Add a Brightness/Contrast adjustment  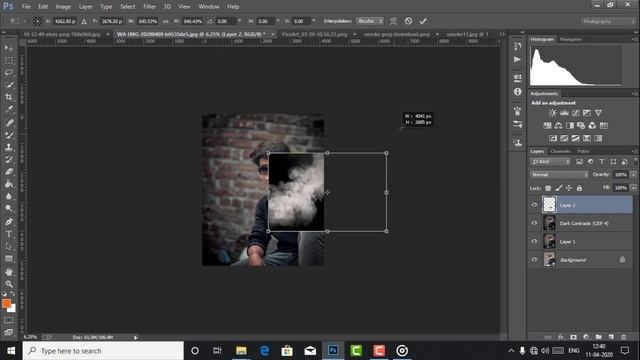coord(553,113)
